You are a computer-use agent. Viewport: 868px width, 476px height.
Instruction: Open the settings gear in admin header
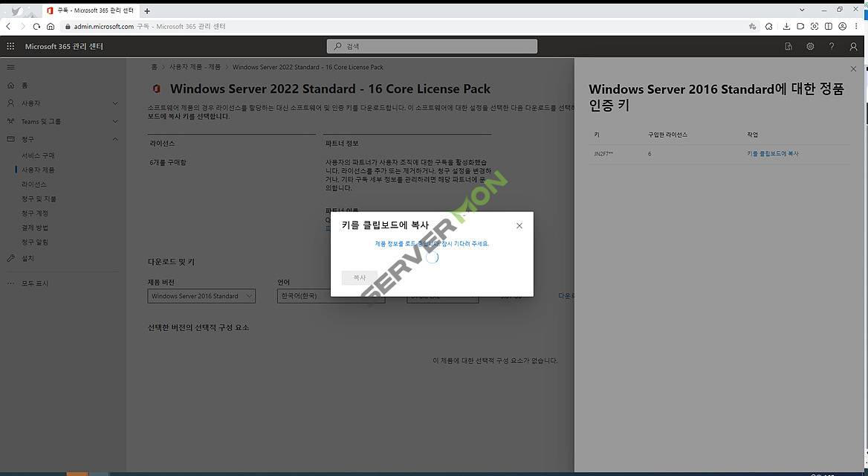pos(810,47)
